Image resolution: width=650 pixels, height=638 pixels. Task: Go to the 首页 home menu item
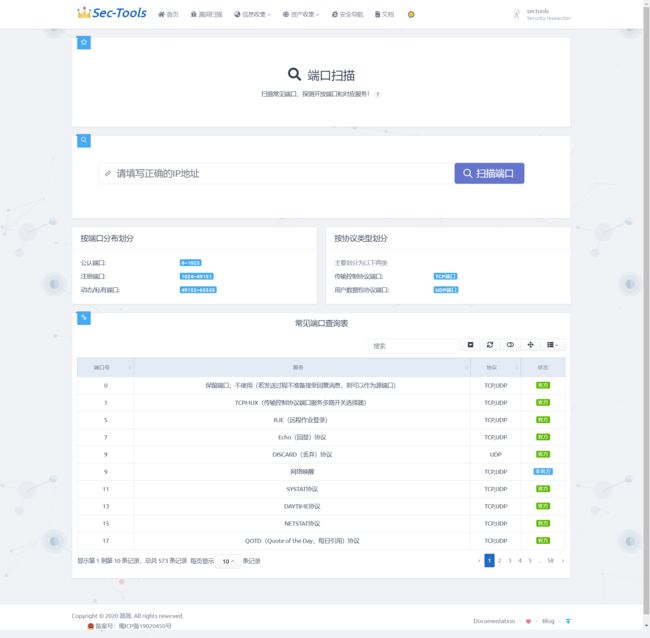168,15
